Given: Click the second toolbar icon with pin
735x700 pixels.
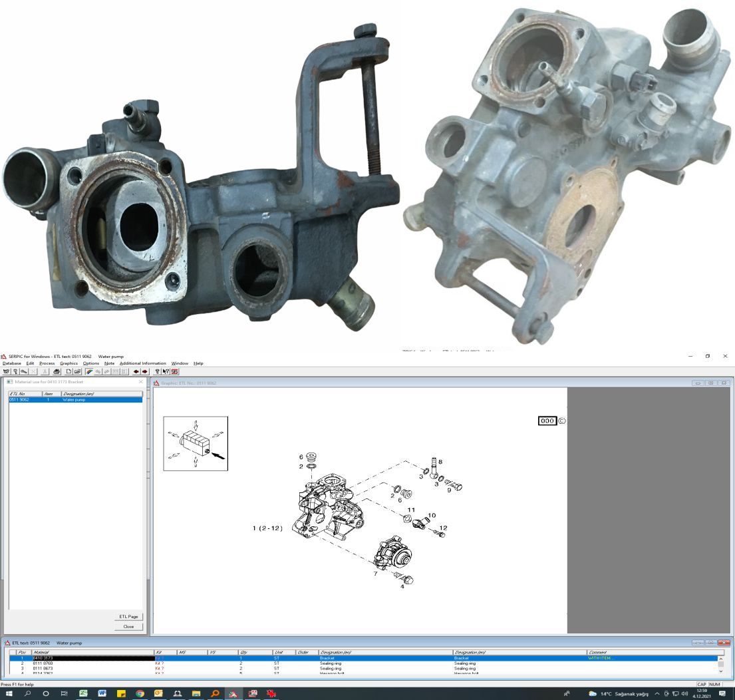Looking at the screenshot, I should pos(15,371).
